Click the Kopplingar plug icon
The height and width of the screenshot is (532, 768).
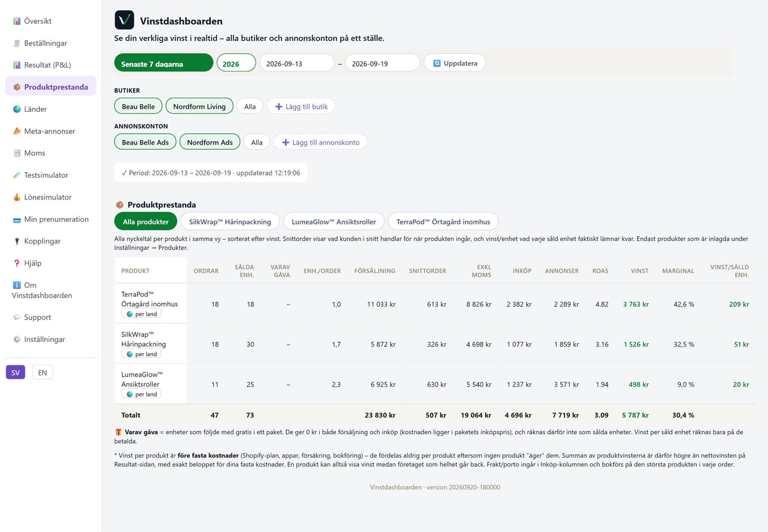point(17,242)
